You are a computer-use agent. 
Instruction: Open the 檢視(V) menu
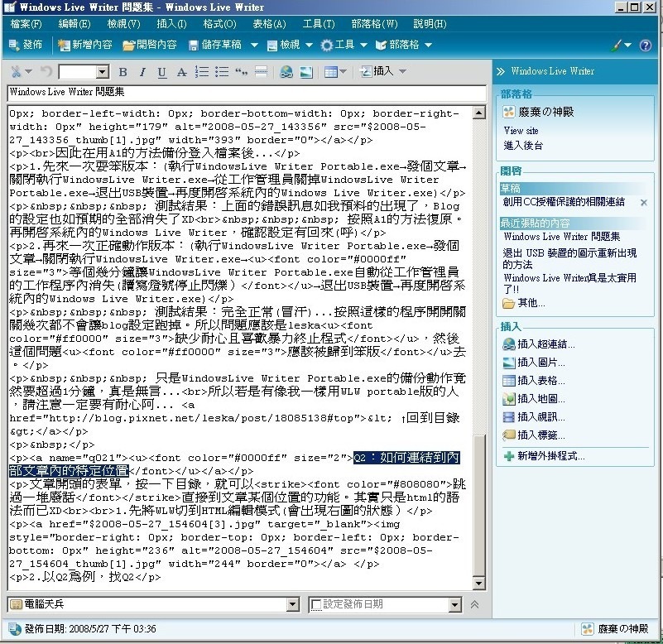click(x=123, y=24)
